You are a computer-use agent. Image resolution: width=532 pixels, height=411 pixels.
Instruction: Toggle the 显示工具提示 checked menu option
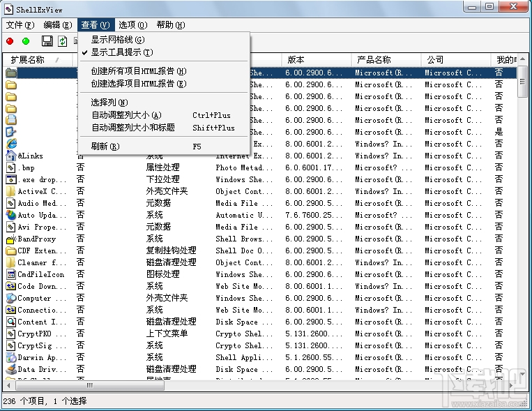tap(122, 52)
